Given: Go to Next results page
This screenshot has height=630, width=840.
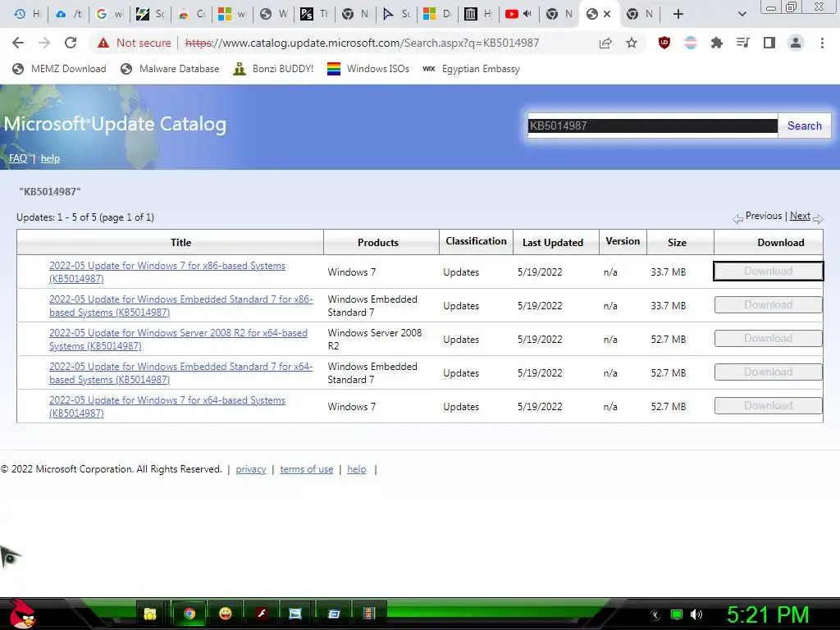Looking at the screenshot, I should [800, 216].
